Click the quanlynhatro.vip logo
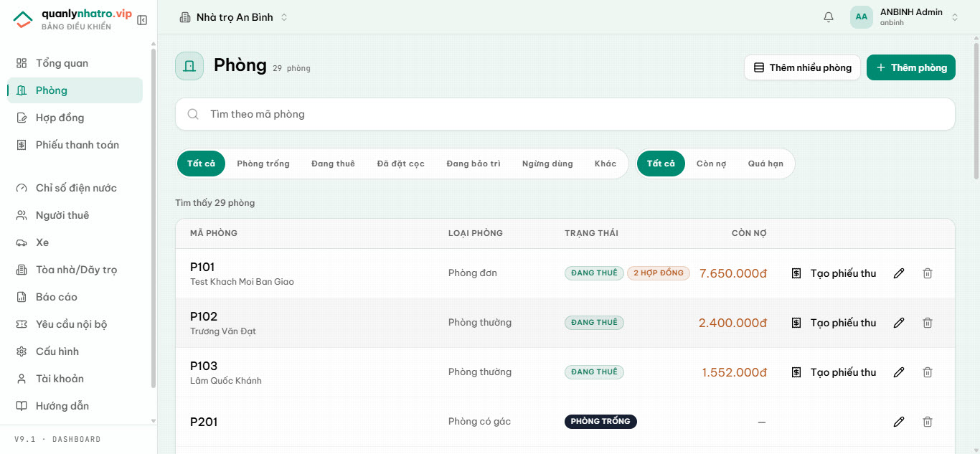Screen dimensions: 980x454 tap(73, 19)
